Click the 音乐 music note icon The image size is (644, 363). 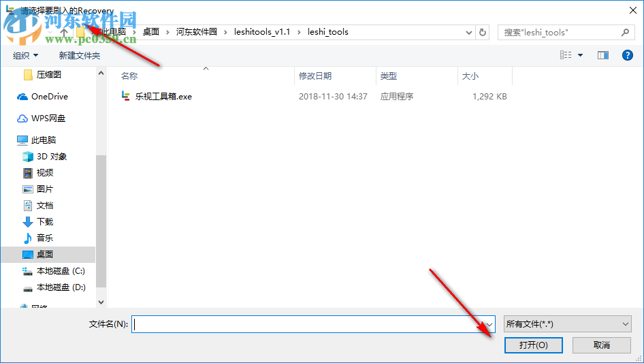click(27, 238)
